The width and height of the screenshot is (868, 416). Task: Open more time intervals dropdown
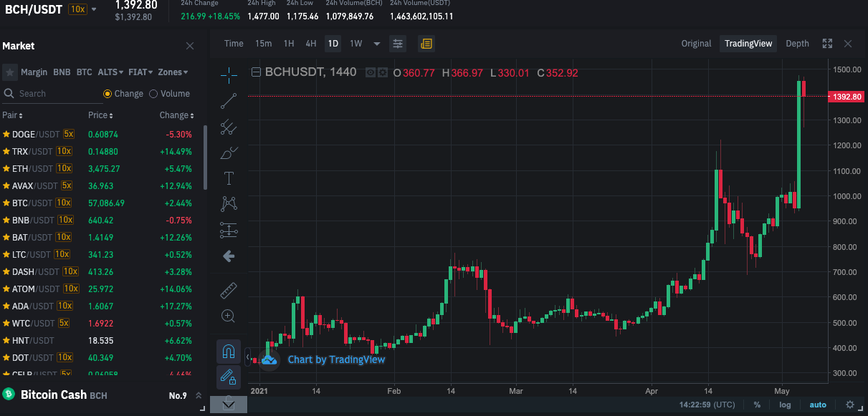click(377, 44)
